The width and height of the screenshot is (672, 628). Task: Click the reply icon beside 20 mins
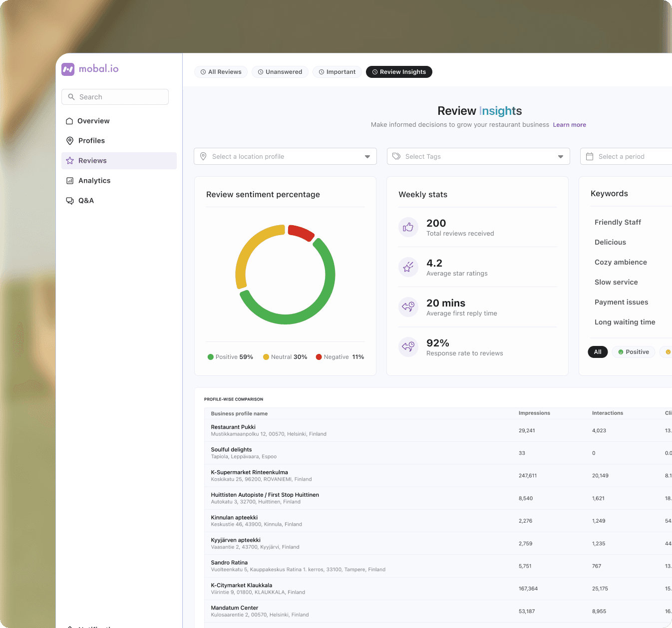click(x=408, y=307)
